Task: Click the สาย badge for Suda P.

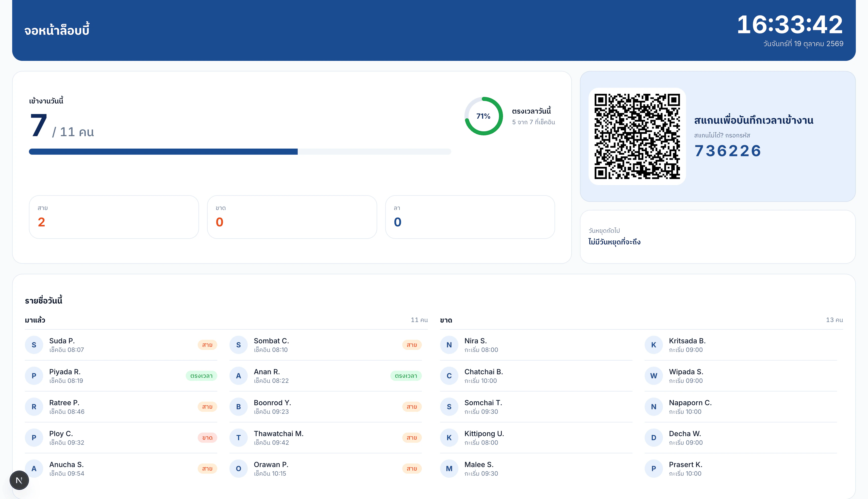Action: tap(207, 345)
